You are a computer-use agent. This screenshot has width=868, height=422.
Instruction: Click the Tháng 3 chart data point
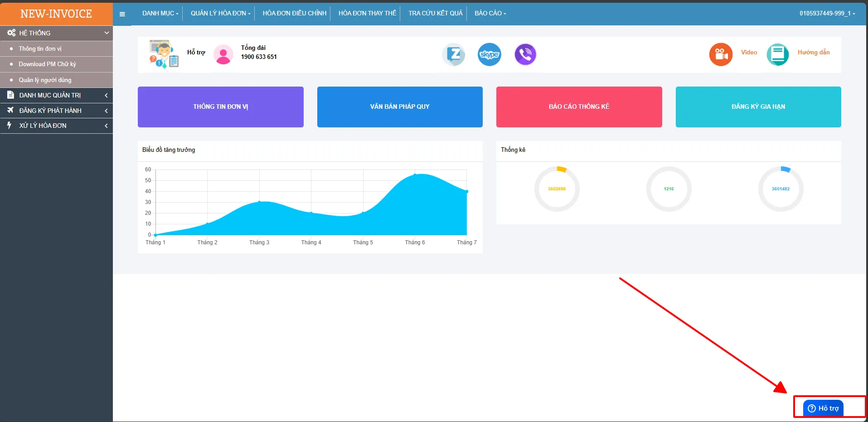coord(259,202)
